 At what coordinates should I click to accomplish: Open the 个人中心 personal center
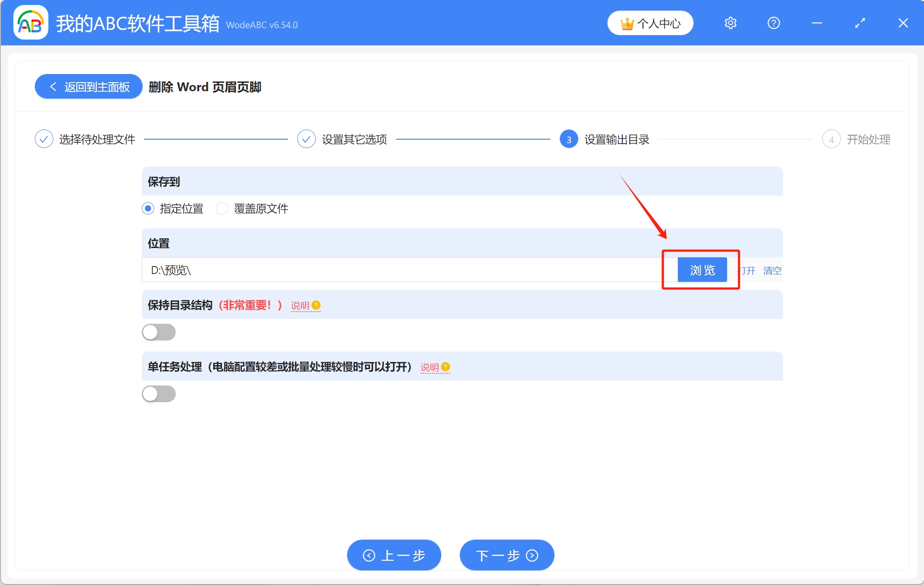[650, 23]
